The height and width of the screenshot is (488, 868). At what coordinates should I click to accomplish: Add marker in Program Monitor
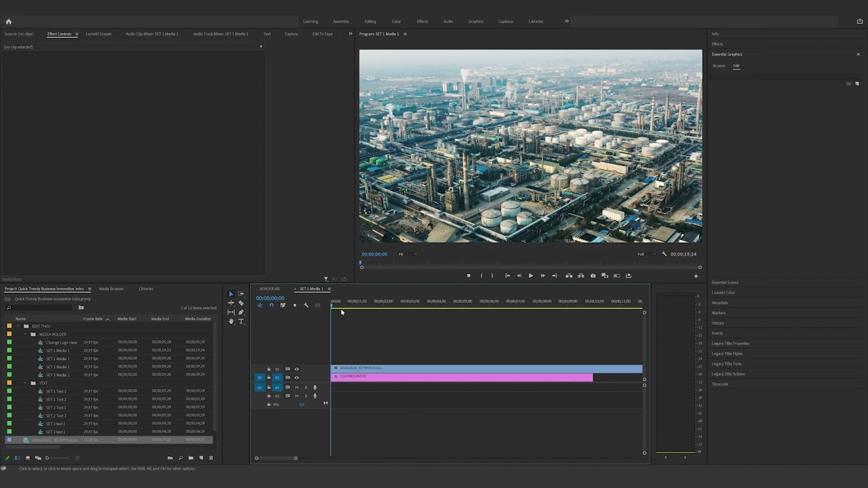469,276
